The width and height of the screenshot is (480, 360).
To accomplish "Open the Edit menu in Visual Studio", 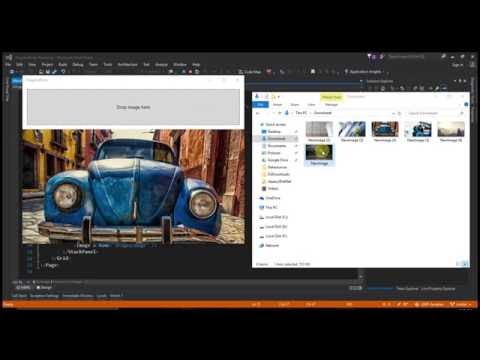I will (19, 64).
